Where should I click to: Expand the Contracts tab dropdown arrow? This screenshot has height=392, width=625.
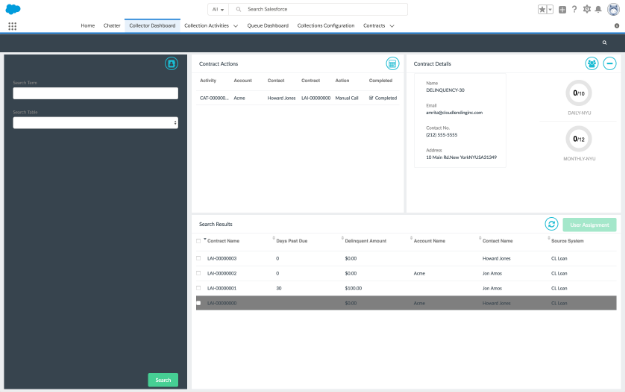click(392, 26)
